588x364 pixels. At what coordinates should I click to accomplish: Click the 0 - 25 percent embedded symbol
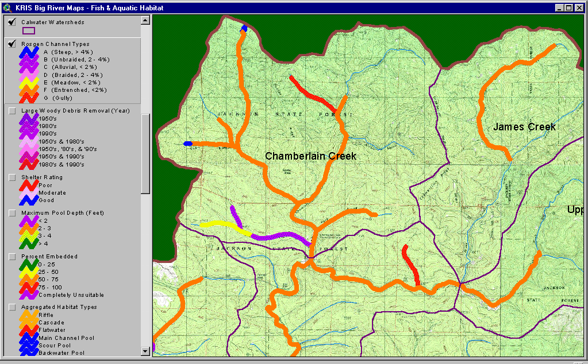point(29,264)
